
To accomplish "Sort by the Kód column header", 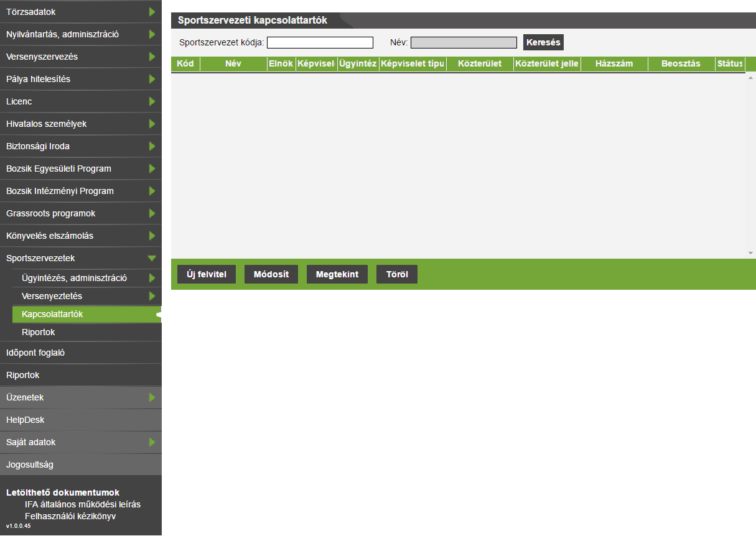I will (185, 63).
